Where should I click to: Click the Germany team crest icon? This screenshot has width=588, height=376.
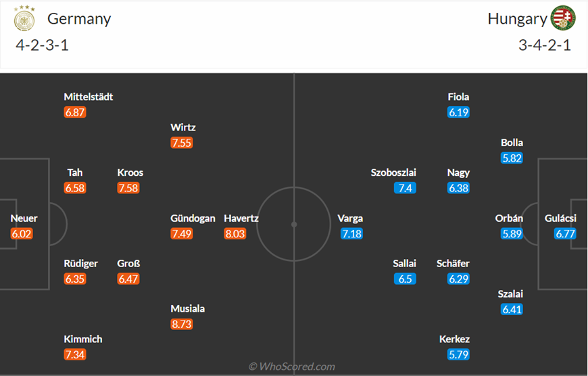click(24, 18)
